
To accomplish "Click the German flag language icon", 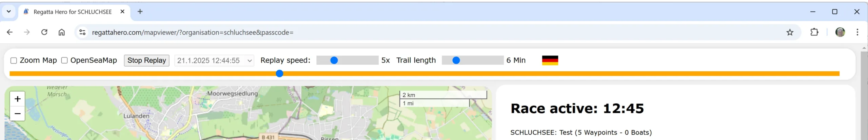I will [550, 60].
